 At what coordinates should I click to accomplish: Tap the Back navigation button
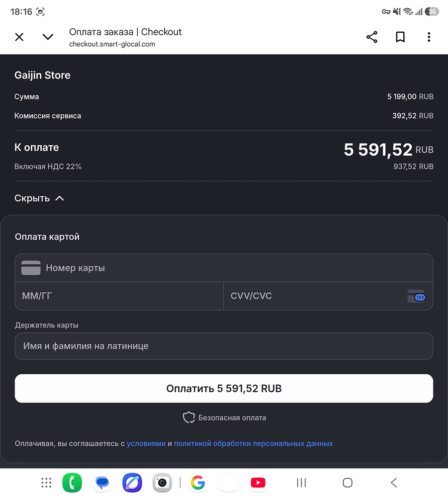point(394,483)
